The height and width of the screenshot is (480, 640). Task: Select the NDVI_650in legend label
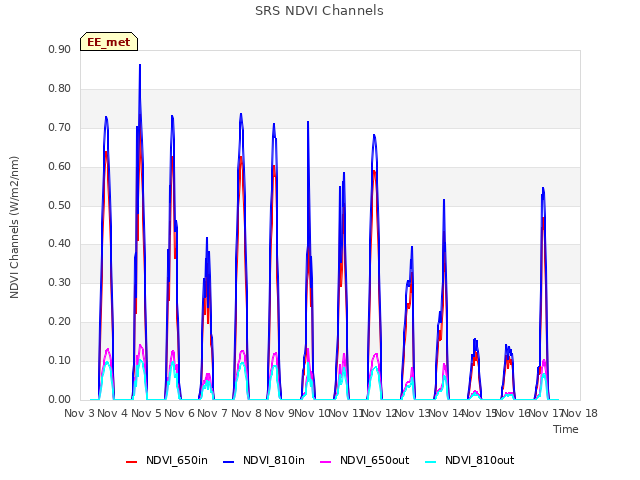pyautogui.click(x=177, y=460)
